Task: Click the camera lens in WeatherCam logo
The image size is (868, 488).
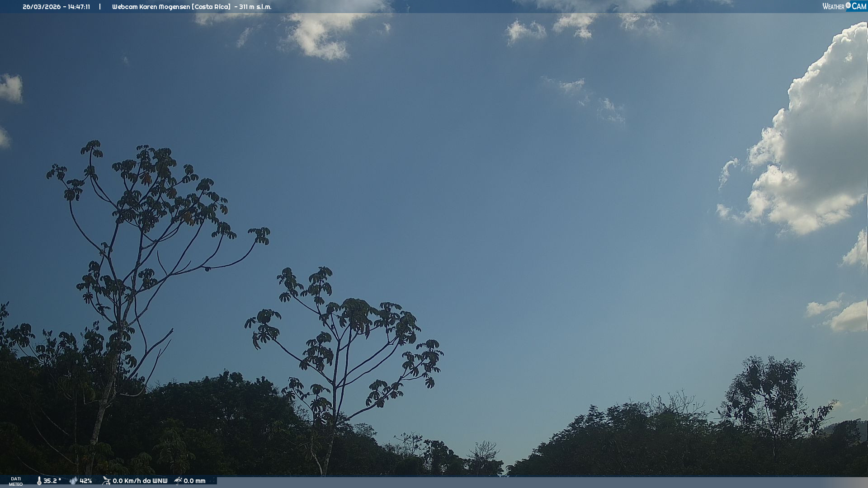Action: 848,5
